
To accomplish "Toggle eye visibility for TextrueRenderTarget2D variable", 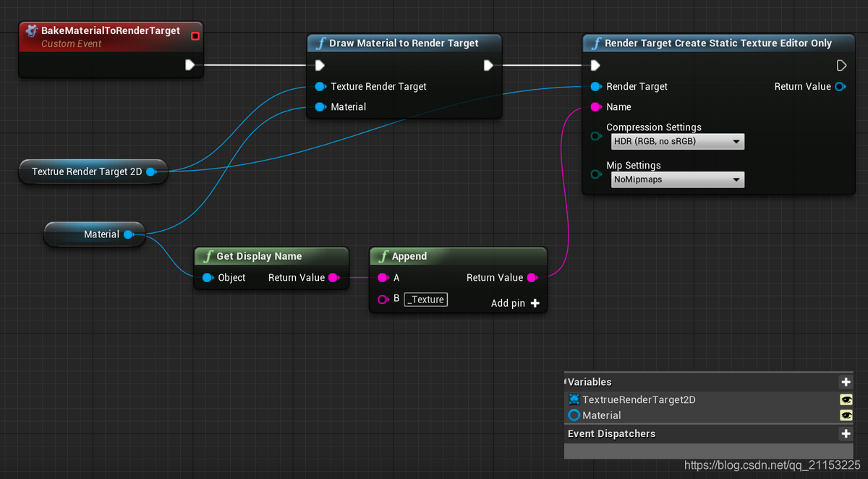I will click(x=846, y=399).
